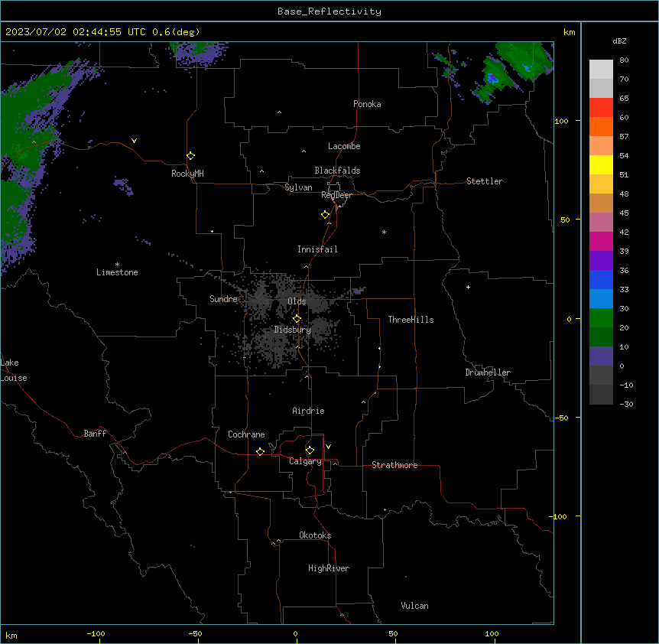Click the Strathmore town label
Image resolution: width=659 pixels, height=644 pixels.
click(394, 465)
